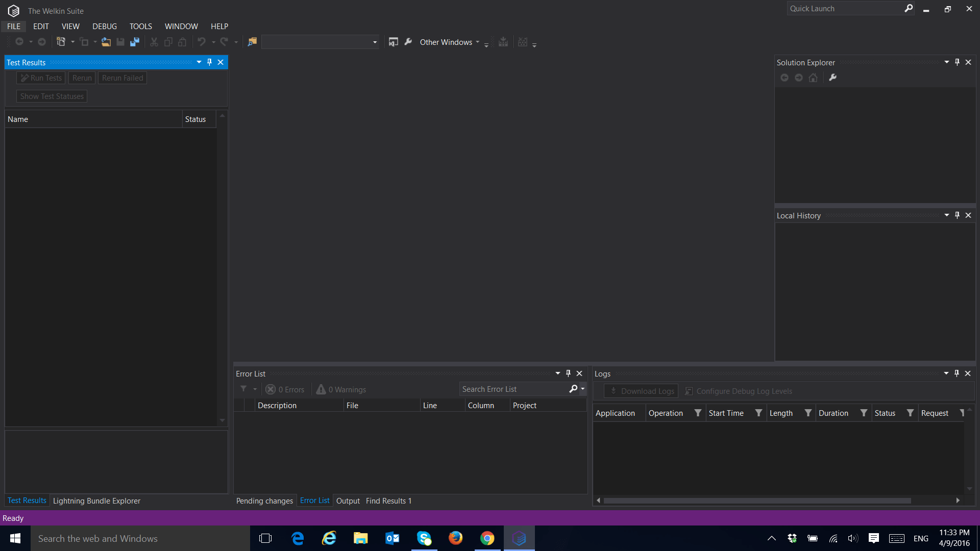Viewport: 980px width, 551px height.
Task: Click the Open File folder icon
Action: pyautogui.click(x=106, y=42)
